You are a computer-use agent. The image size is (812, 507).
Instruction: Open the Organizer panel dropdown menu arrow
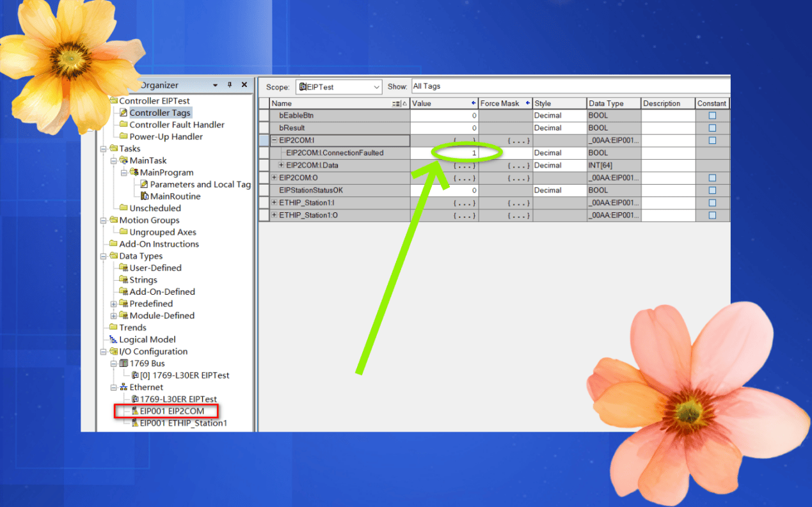(215, 85)
